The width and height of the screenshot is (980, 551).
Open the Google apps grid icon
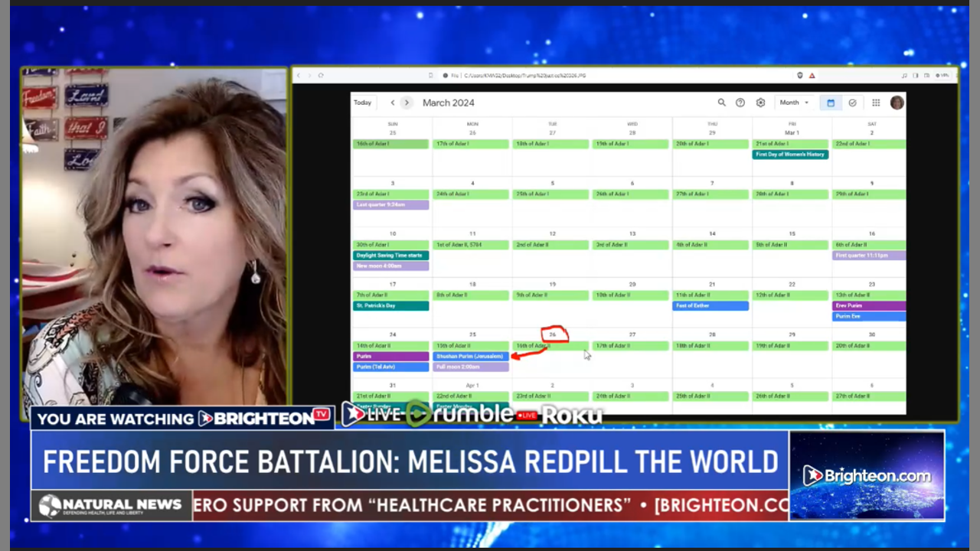pyautogui.click(x=876, y=103)
